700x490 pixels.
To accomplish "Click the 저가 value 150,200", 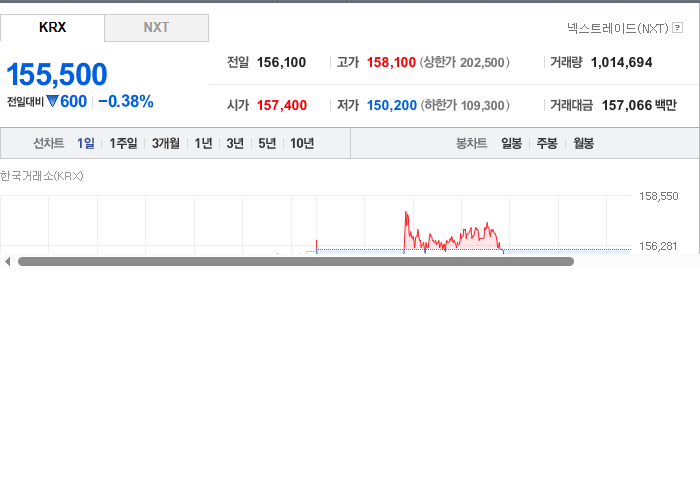I will 392,105.
